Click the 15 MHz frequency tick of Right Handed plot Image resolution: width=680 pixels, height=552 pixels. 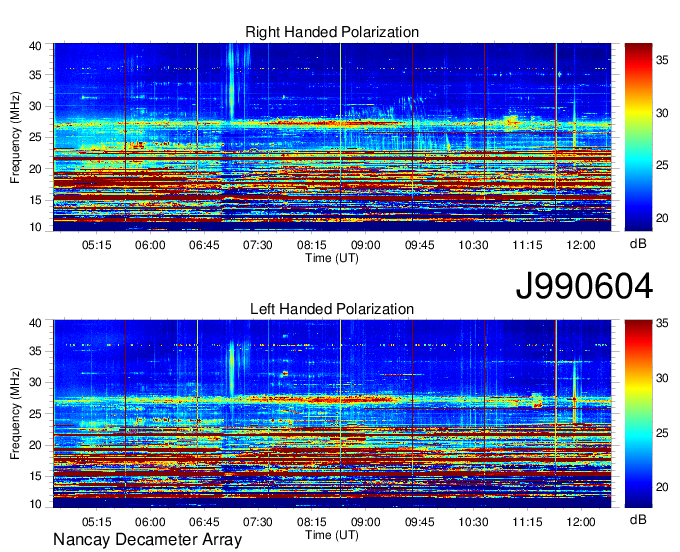tap(35, 200)
